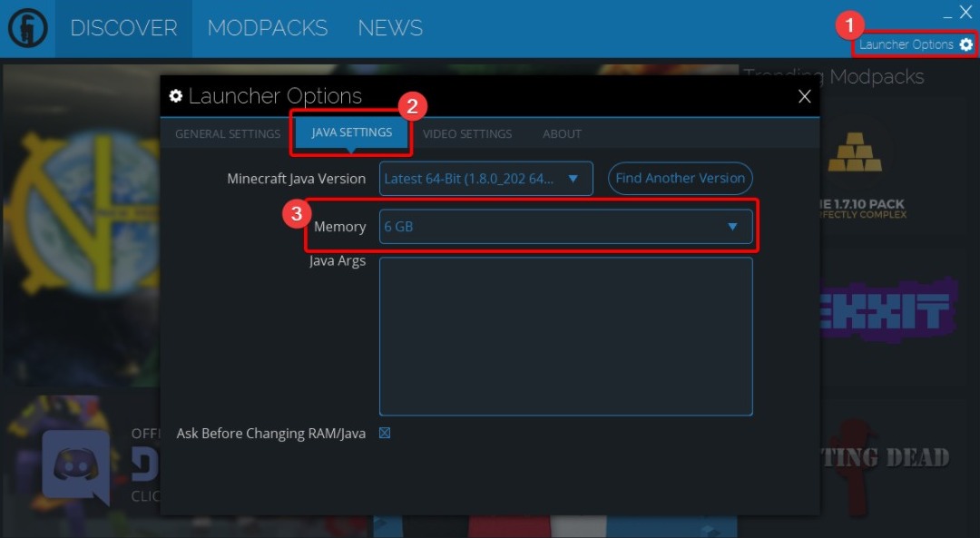This screenshot has width=980, height=538.
Task: Toggle Ask Before Changing RAM/Java checkbox
Action: pyautogui.click(x=385, y=434)
